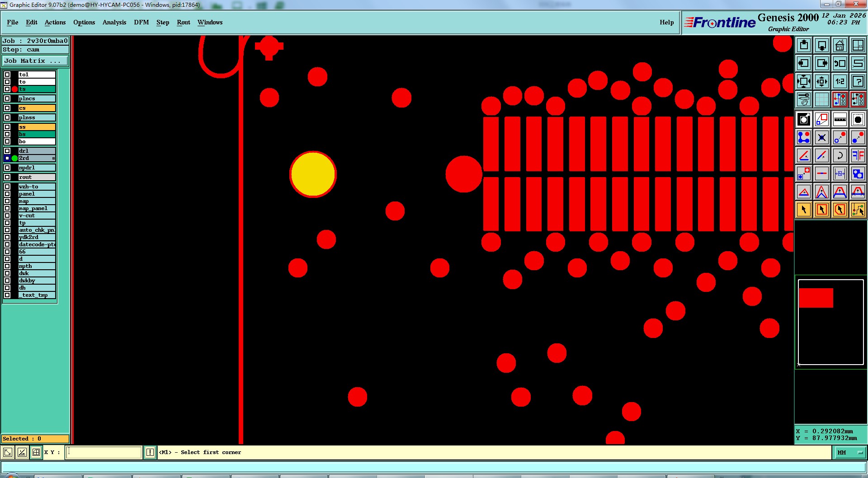Click the zoom out (shrink) icon
This screenshot has height=478, width=868.
tap(822, 81)
